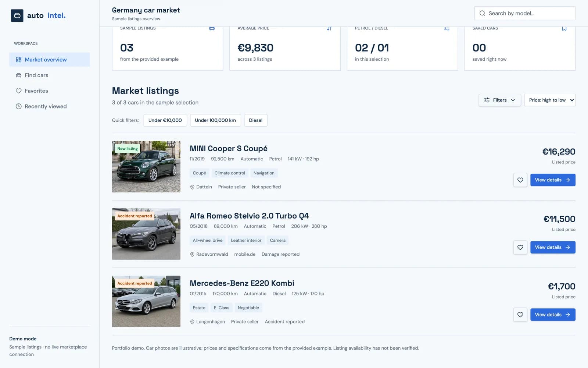The width and height of the screenshot is (588, 368).
Task: Open the MINI Cooper S Coupé title link
Action: tap(229, 148)
